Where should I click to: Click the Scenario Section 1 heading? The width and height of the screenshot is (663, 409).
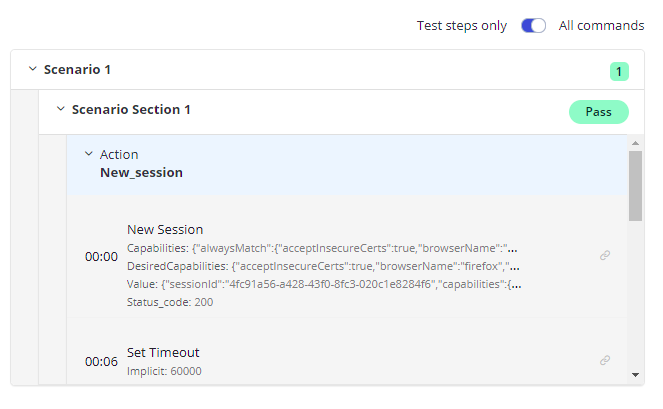(131, 110)
